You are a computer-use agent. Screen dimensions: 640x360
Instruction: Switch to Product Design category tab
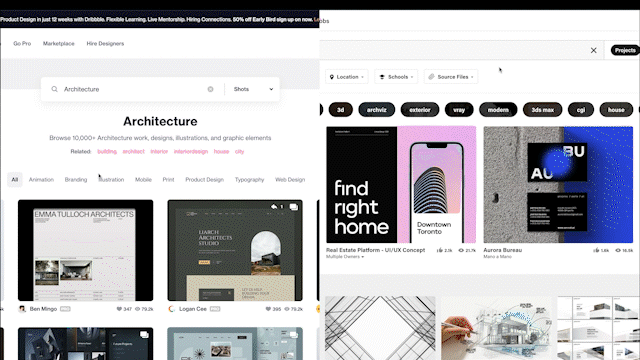[204, 180]
